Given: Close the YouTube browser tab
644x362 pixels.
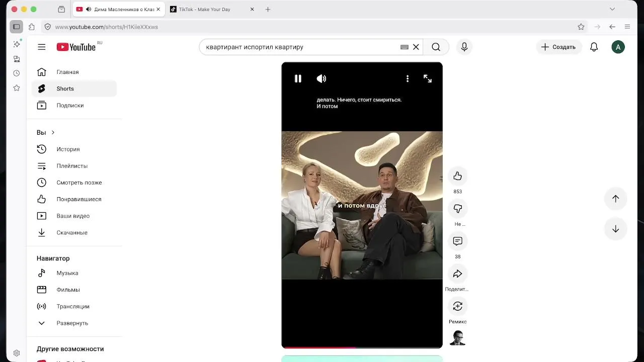Looking at the screenshot, I should (158, 9).
